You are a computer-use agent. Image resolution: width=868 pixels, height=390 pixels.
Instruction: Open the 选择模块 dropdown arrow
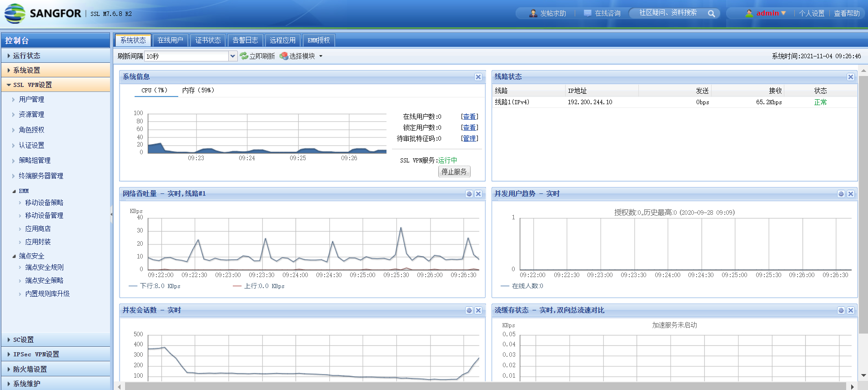click(x=321, y=56)
